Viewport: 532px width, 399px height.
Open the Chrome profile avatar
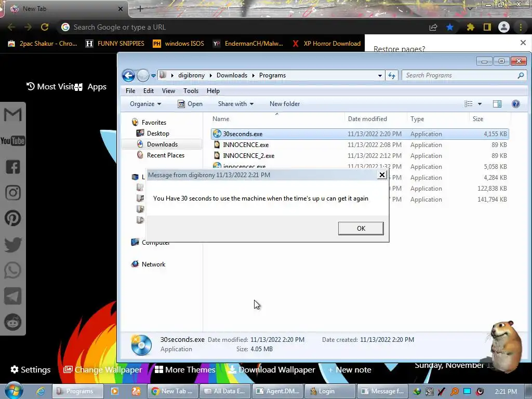point(504,27)
